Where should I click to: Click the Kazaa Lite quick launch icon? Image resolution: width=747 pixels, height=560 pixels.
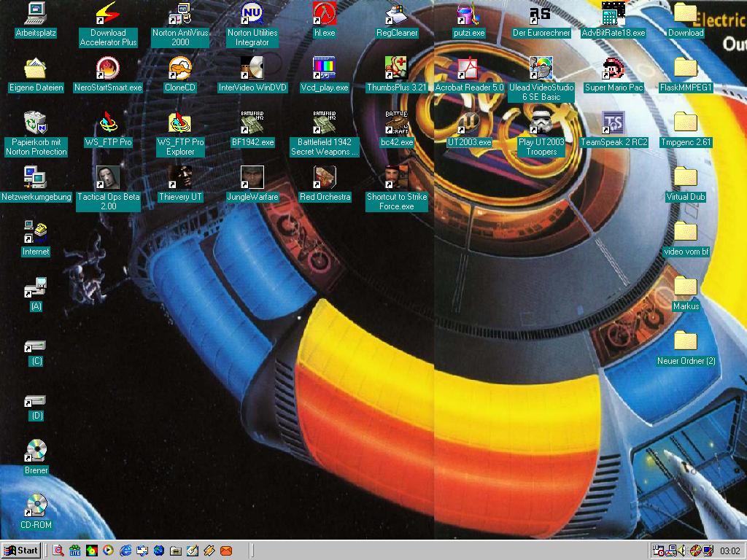[75, 551]
